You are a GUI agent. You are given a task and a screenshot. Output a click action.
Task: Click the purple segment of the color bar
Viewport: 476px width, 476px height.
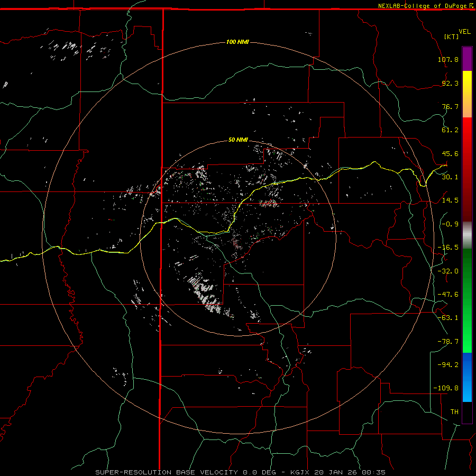[467, 59]
